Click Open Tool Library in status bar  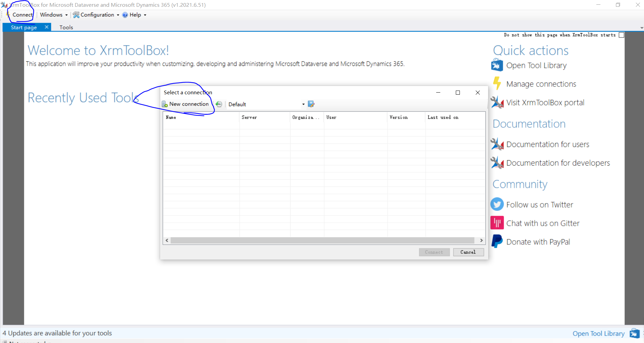[x=598, y=334]
